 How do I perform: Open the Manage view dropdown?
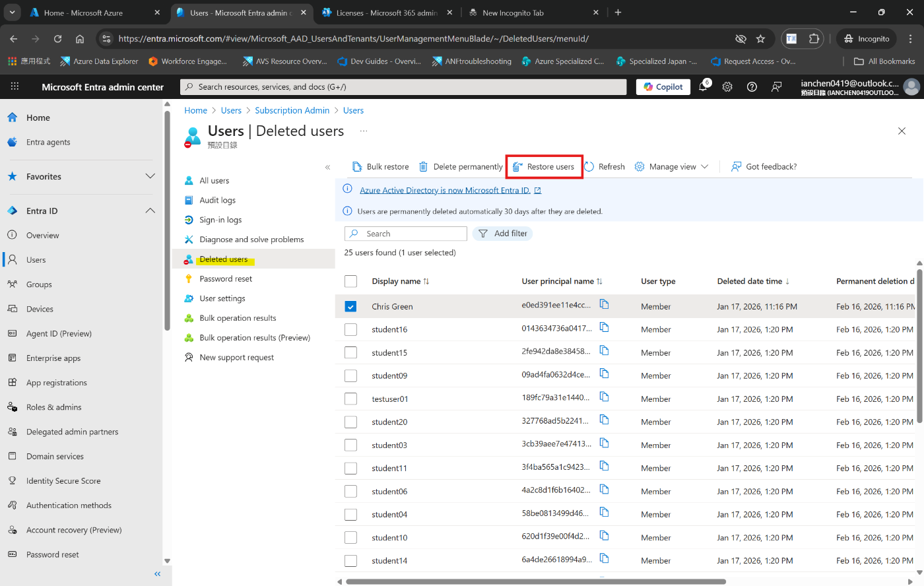pos(671,167)
